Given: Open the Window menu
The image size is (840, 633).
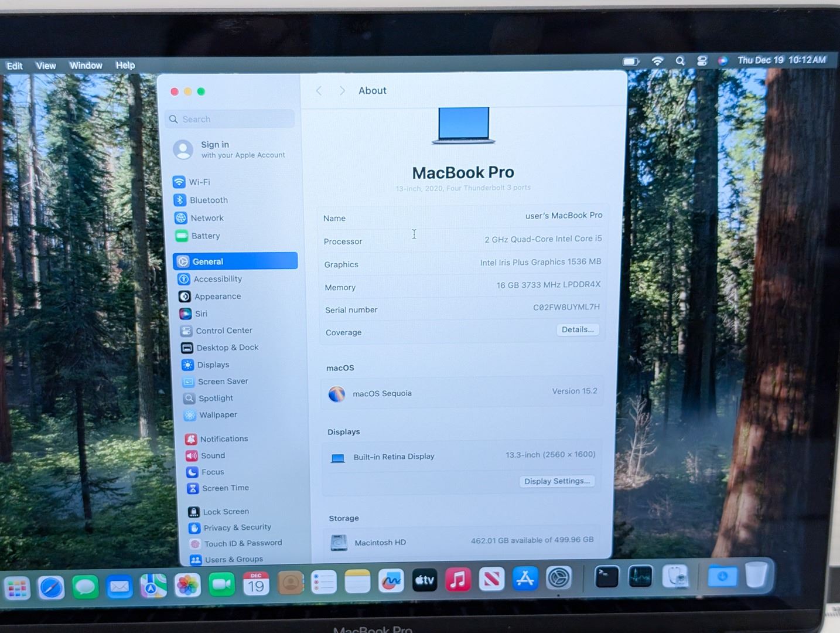Looking at the screenshot, I should point(86,66).
